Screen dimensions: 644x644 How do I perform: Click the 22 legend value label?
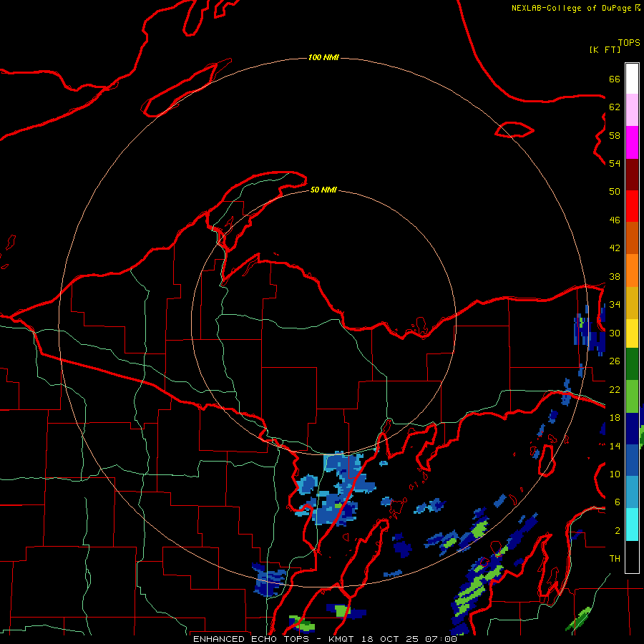point(615,389)
